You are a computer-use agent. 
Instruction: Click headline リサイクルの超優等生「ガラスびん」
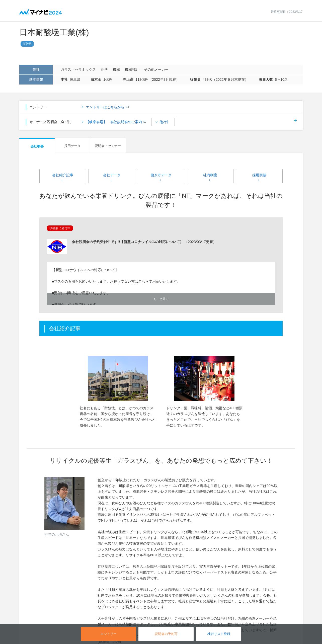161,461
